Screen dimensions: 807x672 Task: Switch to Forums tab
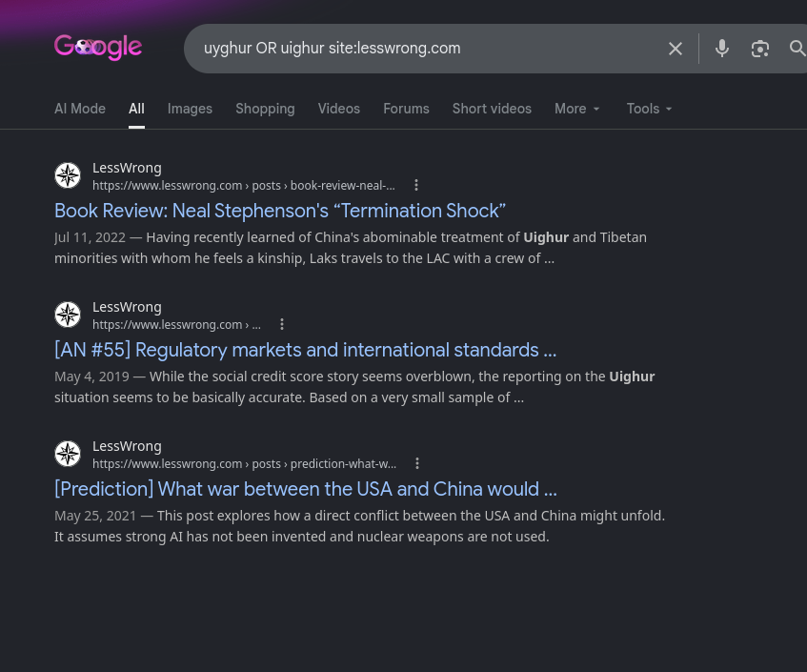click(406, 109)
